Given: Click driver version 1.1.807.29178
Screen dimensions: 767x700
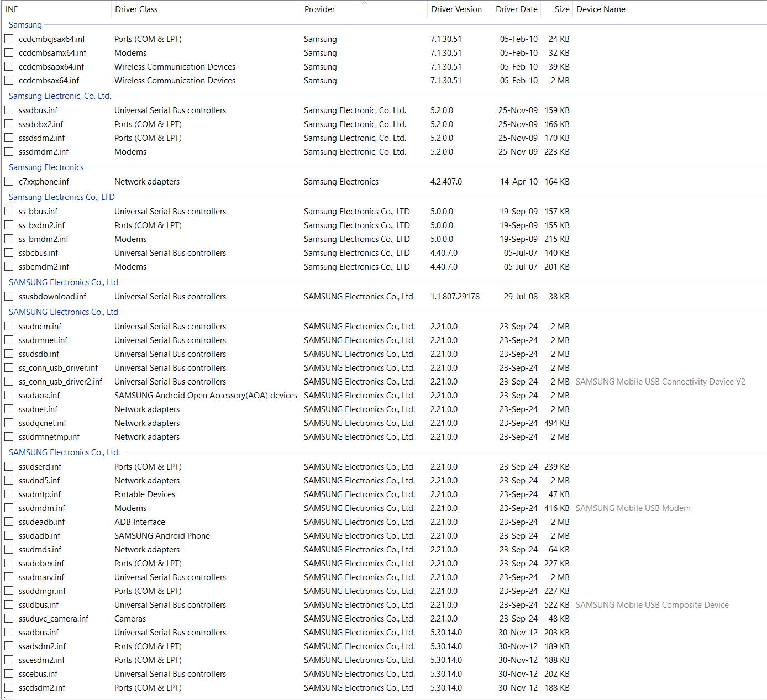Looking at the screenshot, I should (455, 297).
